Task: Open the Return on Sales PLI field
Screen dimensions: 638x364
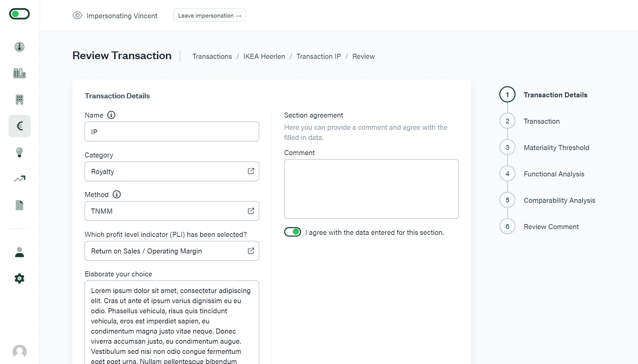Action: coord(251,251)
